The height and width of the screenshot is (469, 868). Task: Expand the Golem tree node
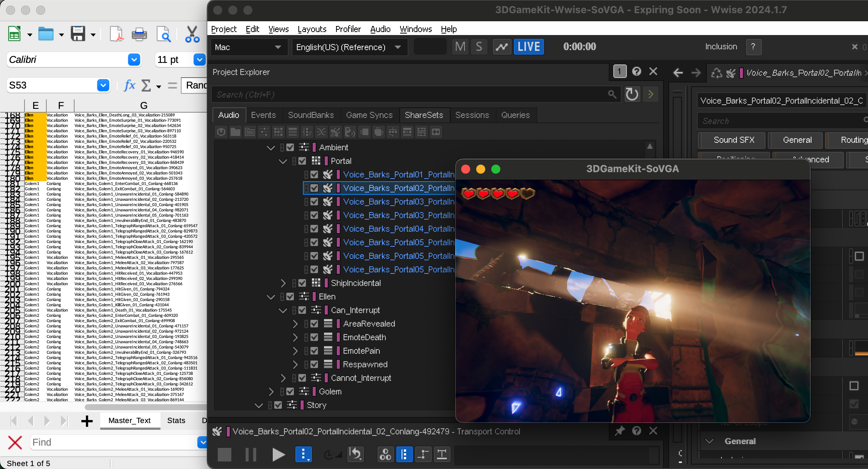click(271, 391)
